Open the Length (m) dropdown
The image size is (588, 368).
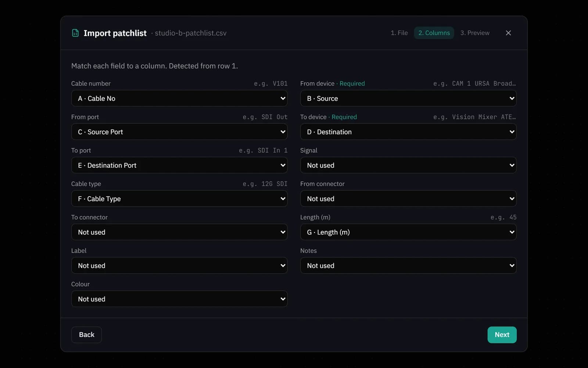408,232
